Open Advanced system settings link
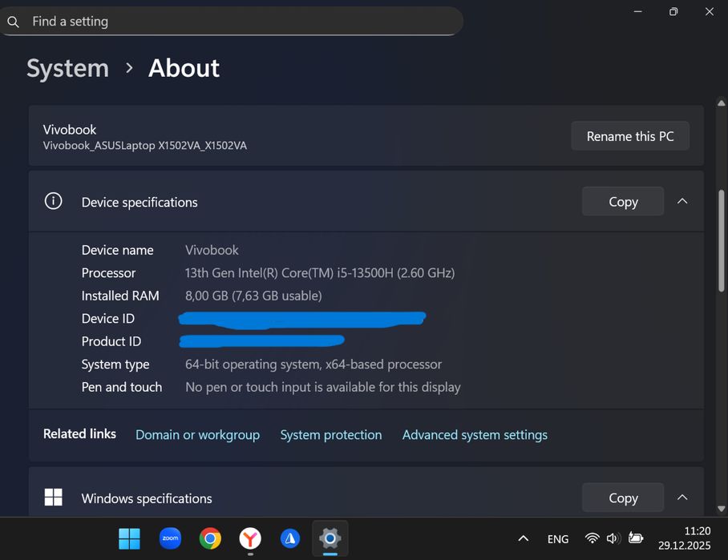728x560 pixels. click(475, 435)
